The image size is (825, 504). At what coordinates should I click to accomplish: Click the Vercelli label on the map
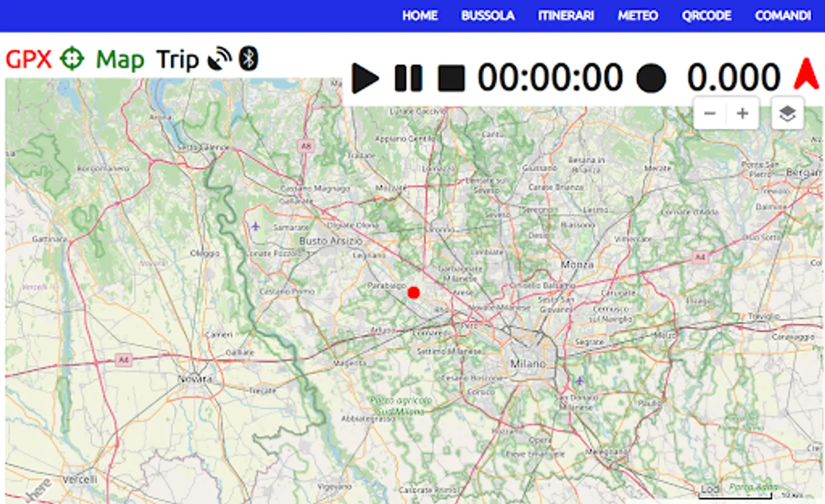pyautogui.click(x=80, y=479)
